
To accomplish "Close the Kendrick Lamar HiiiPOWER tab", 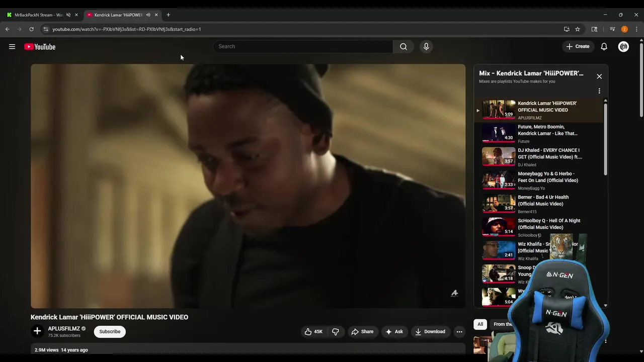I will (x=156, y=15).
